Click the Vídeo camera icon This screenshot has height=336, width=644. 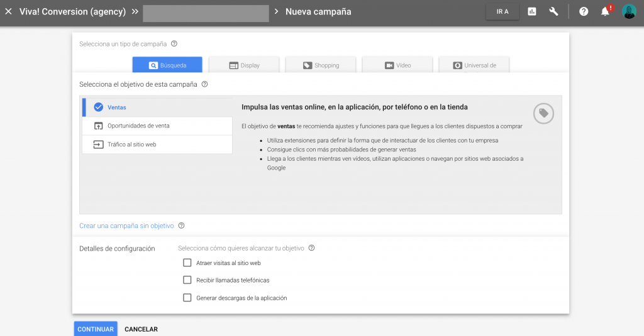389,65
